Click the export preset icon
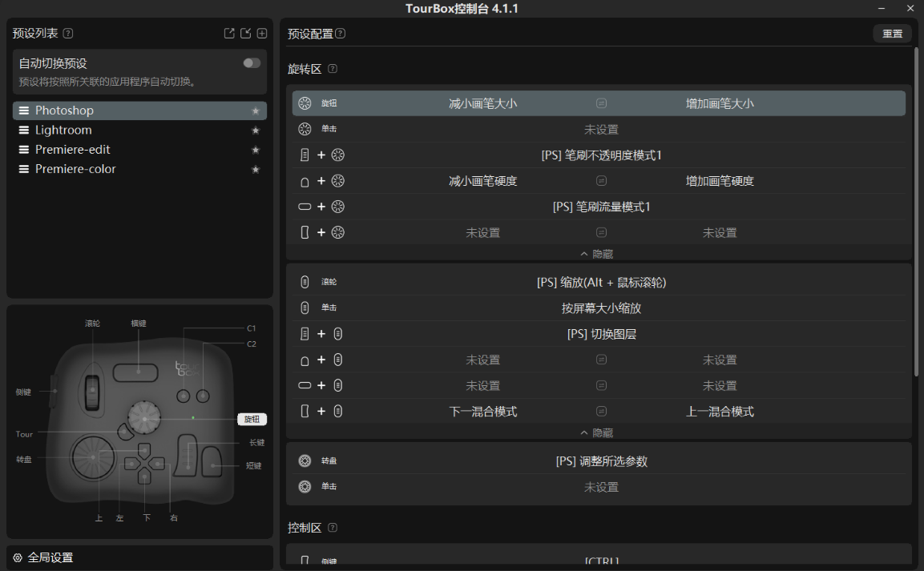Screen dimensions: 924x571 [x=228, y=33]
